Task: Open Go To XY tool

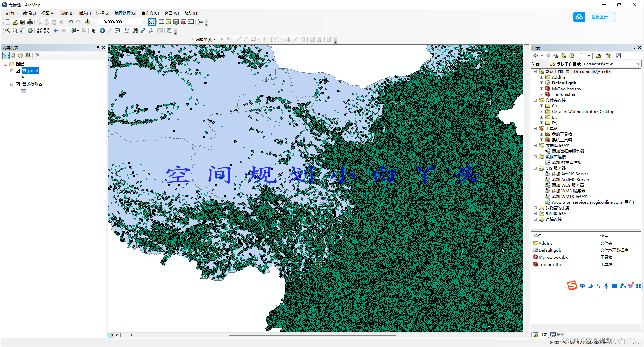Action: [x=151, y=31]
